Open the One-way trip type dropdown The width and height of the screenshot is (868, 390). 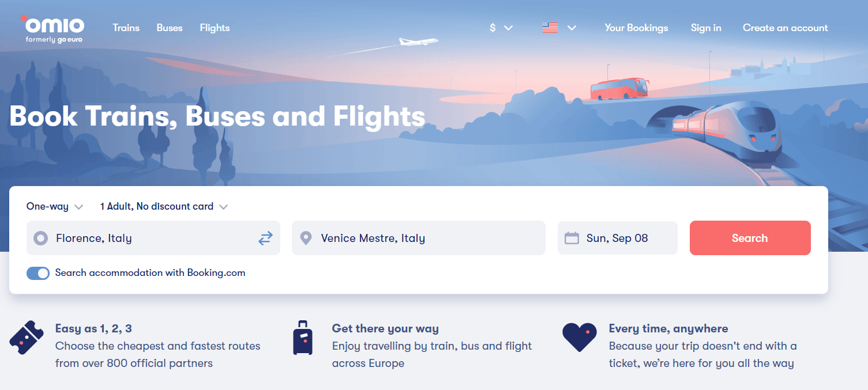pyautogui.click(x=55, y=206)
